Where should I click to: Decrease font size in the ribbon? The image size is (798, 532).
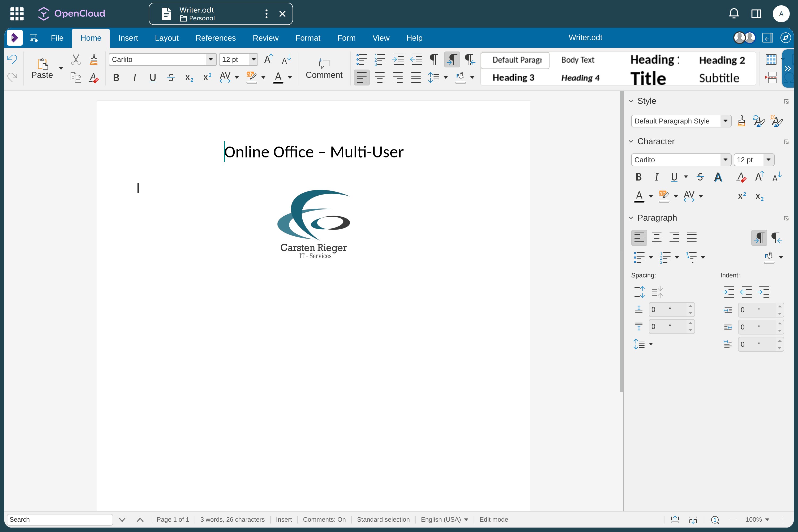(x=287, y=59)
